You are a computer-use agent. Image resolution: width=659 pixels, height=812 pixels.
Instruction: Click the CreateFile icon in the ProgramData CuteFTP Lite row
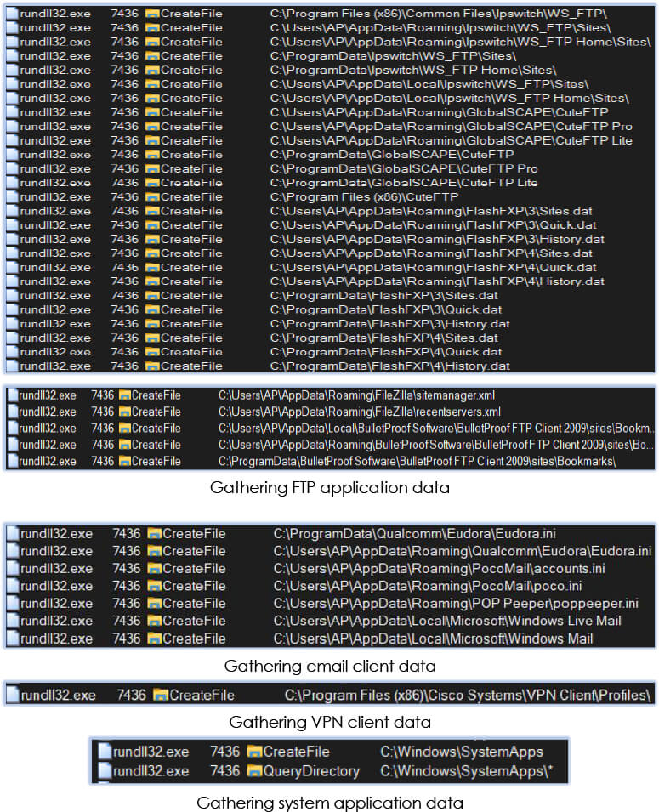[x=152, y=183]
